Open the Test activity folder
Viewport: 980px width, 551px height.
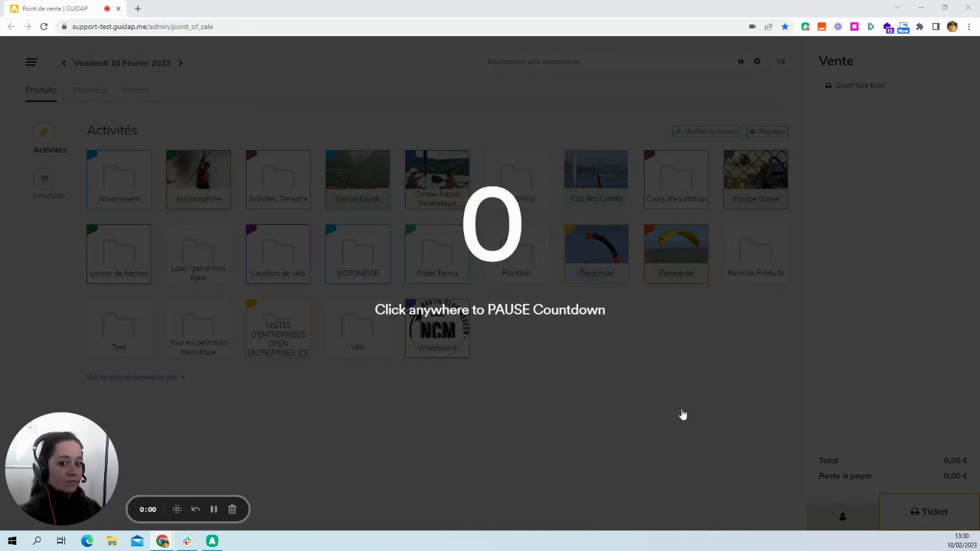[119, 328]
